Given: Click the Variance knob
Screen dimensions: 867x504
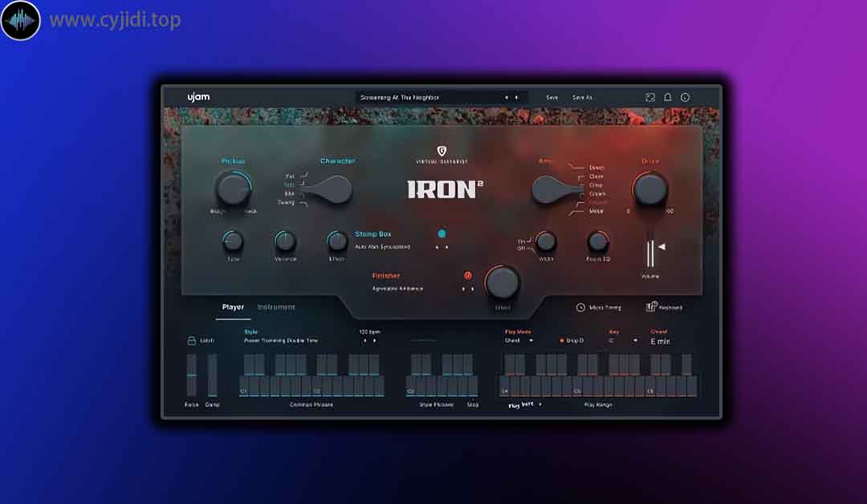Looking at the screenshot, I should click(285, 242).
